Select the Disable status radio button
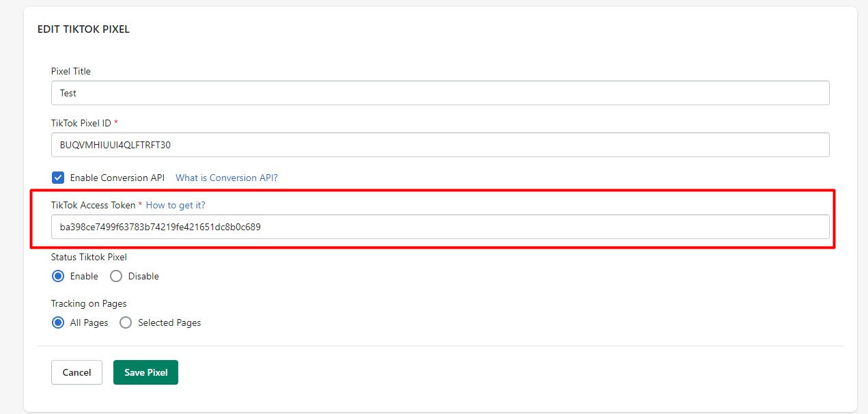The image size is (868, 414). point(116,276)
